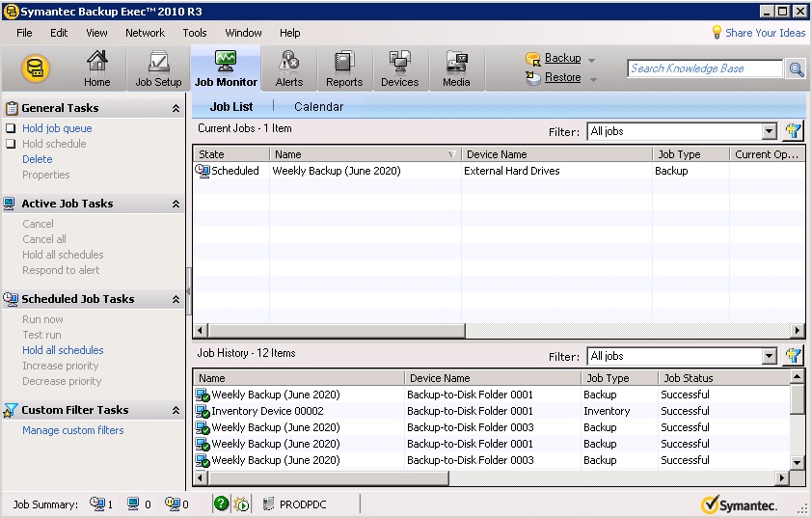Open the Media view
Screen dimensions: 812x518
pyautogui.click(x=456, y=68)
